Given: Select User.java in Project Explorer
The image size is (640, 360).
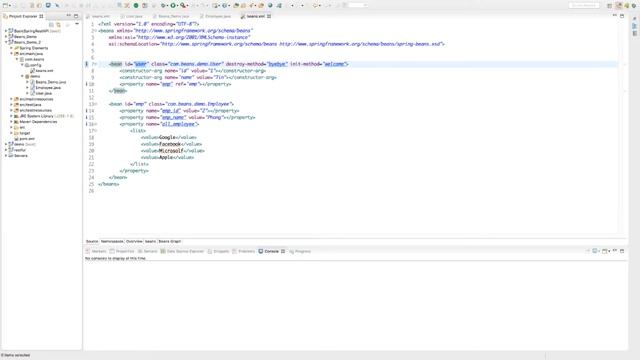Looking at the screenshot, I should (x=41, y=93).
